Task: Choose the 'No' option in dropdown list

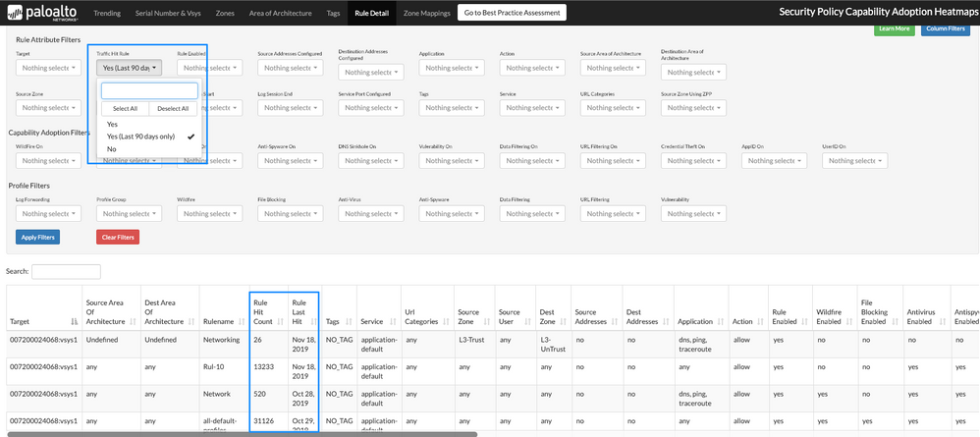Action: coord(112,149)
